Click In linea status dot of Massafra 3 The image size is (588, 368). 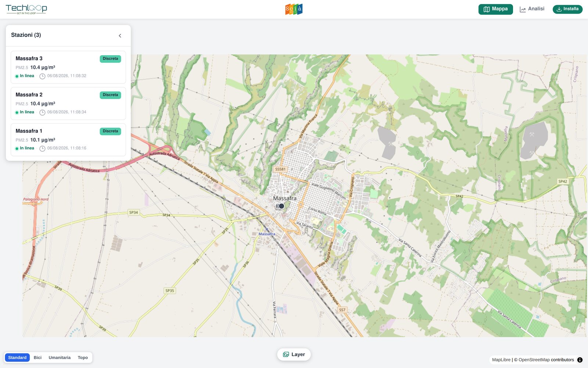click(17, 76)
